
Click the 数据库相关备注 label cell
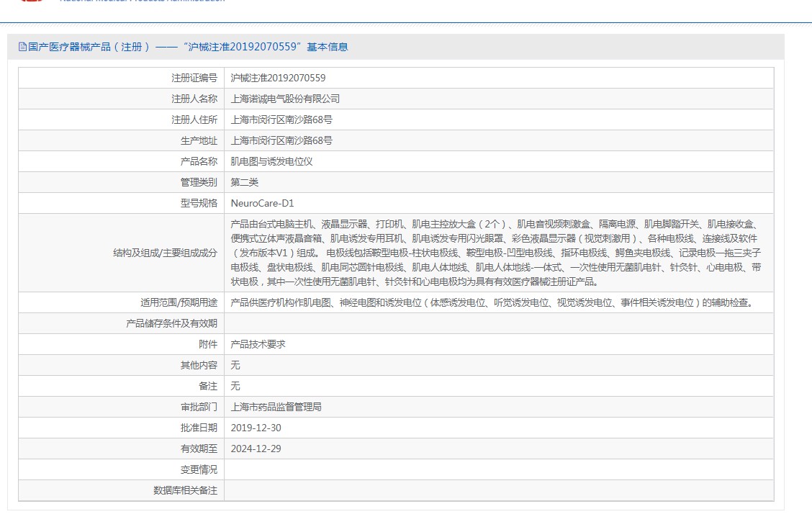(x=121, y=491)
